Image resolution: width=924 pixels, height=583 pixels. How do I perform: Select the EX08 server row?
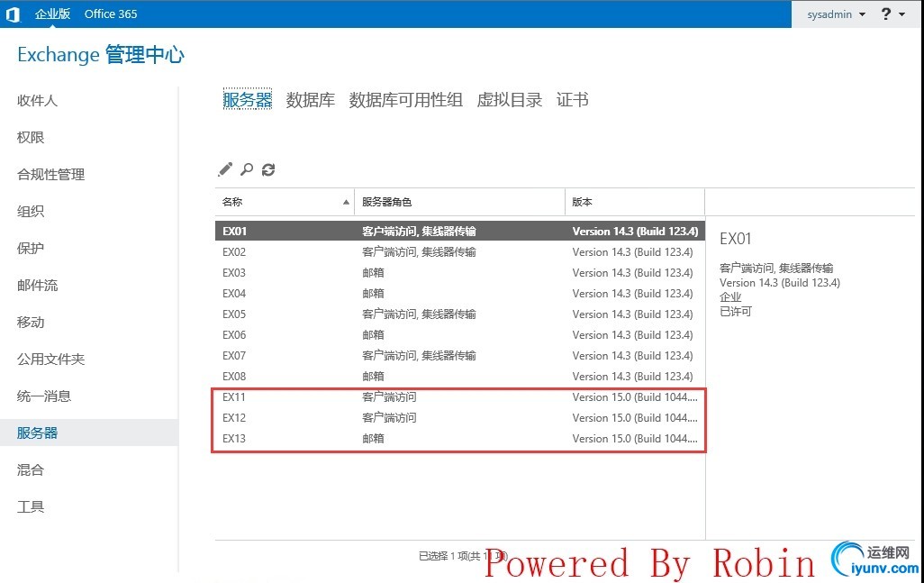click(459, 376)
